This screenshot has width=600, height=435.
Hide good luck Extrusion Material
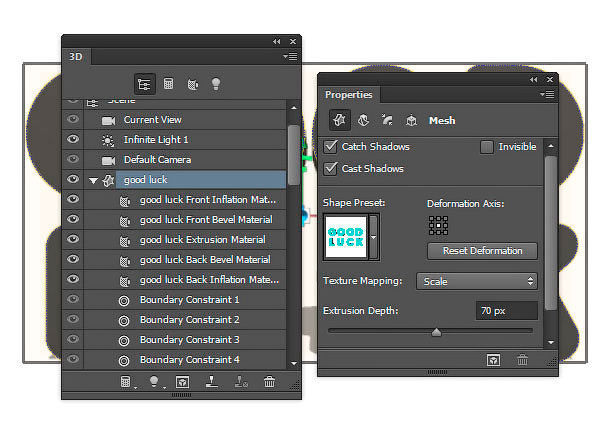73,239
